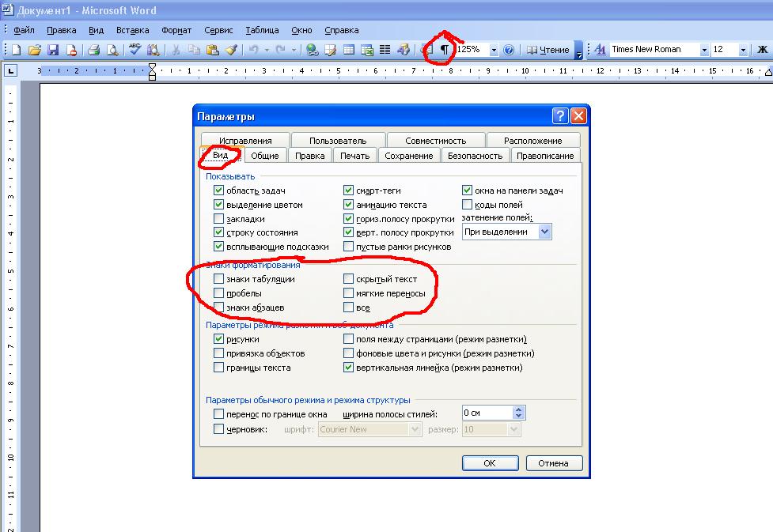Open the Drawing toolbar icon
Viewport: 773px width, 532px height.
pos(404,50)
